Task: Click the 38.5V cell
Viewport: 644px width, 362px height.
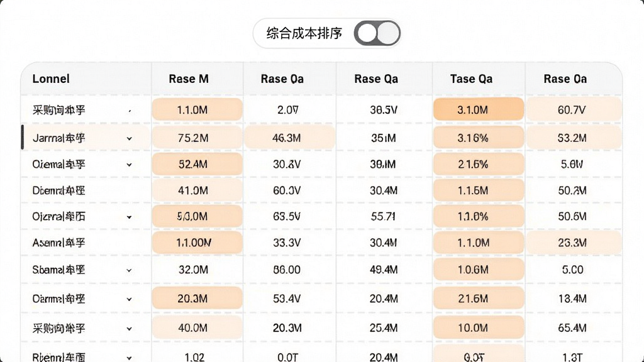Action: pyautogui.click(x=383, y=109)
